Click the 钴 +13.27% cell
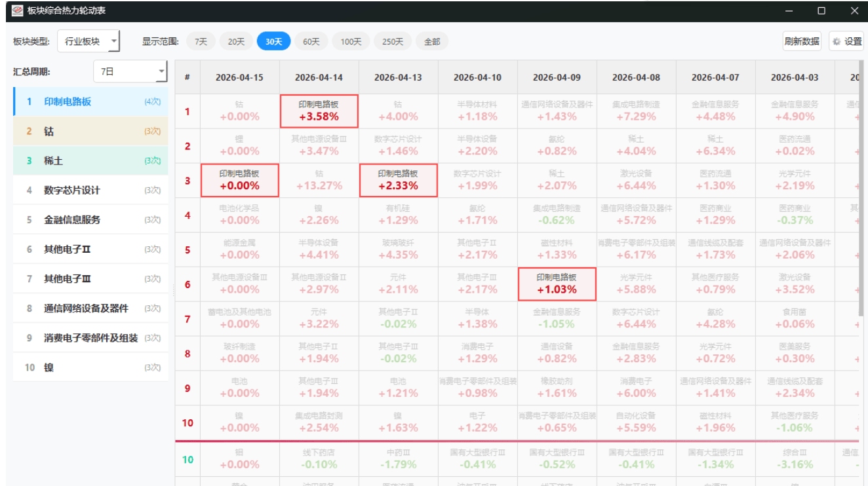 pos(319,180)
